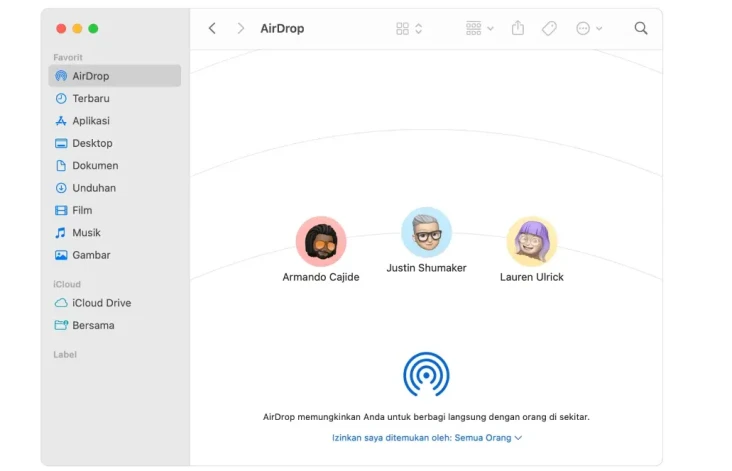Select AirDrop label in sidebar
Screen dimensions: 732x471
pyautogui.click(x=91, y=76)
